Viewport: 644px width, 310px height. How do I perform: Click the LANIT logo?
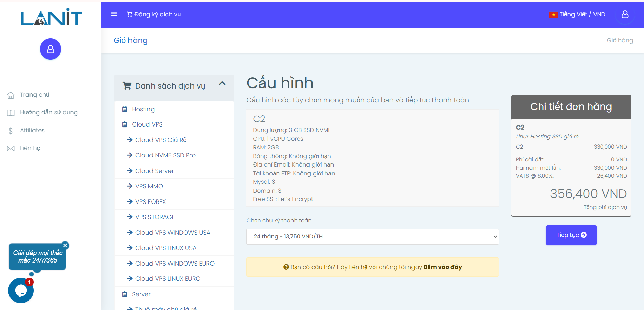click(x=51, y=18)
